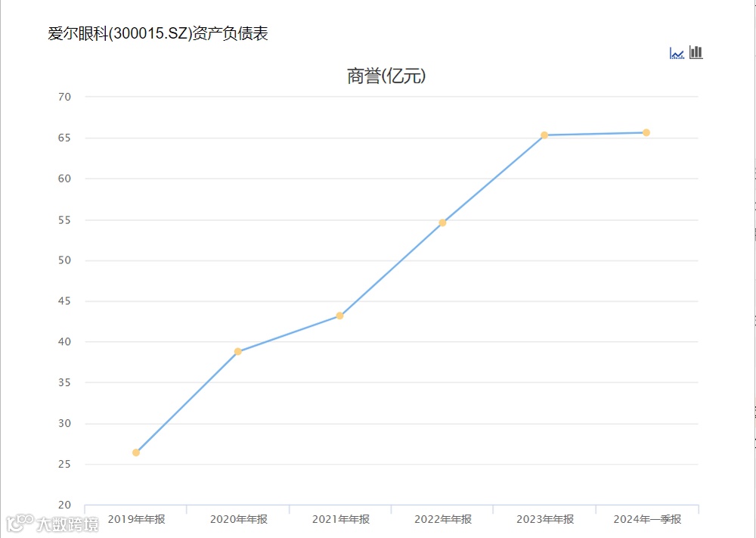Click the 45 y-axis value

64,301
